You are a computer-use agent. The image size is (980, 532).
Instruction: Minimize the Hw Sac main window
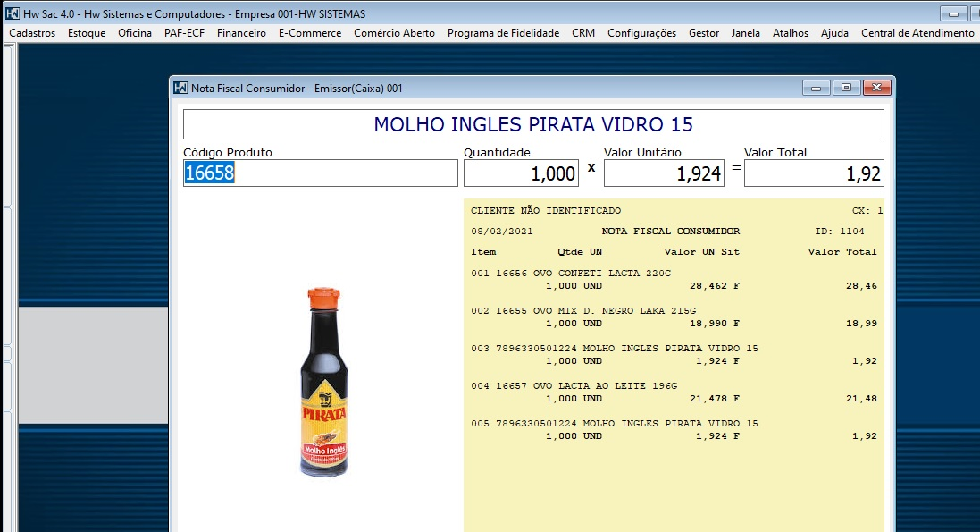coord(954,13)
